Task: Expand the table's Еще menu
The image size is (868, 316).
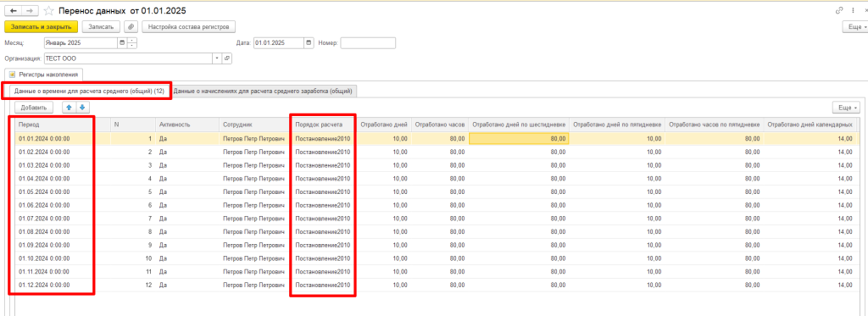Action: point(846,108)
